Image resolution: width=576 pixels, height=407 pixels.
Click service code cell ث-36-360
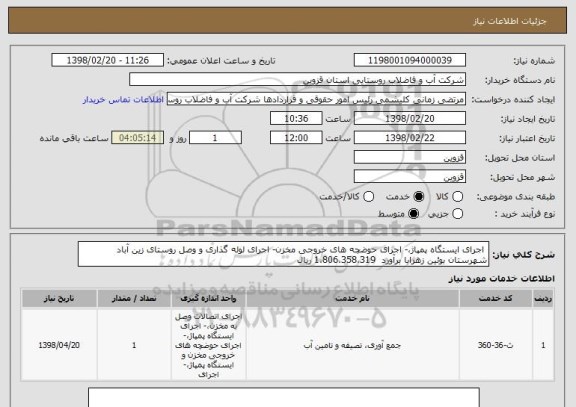(496, 345)
